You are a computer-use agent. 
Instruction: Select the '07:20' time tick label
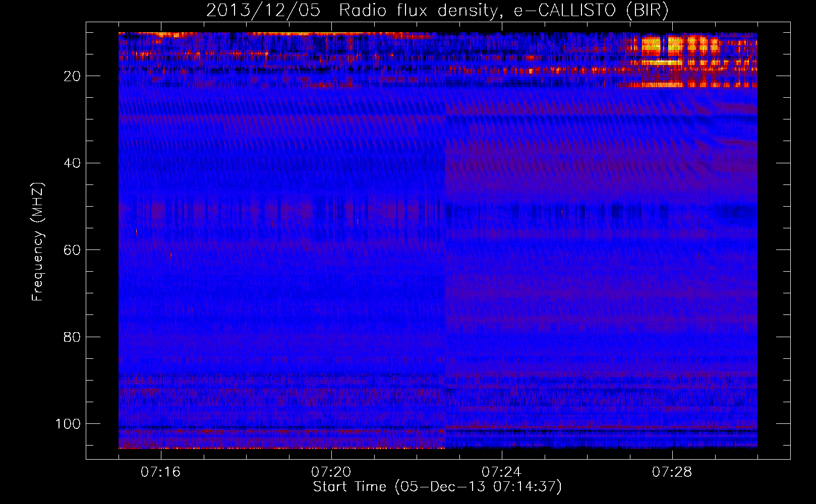coord(331,472)
